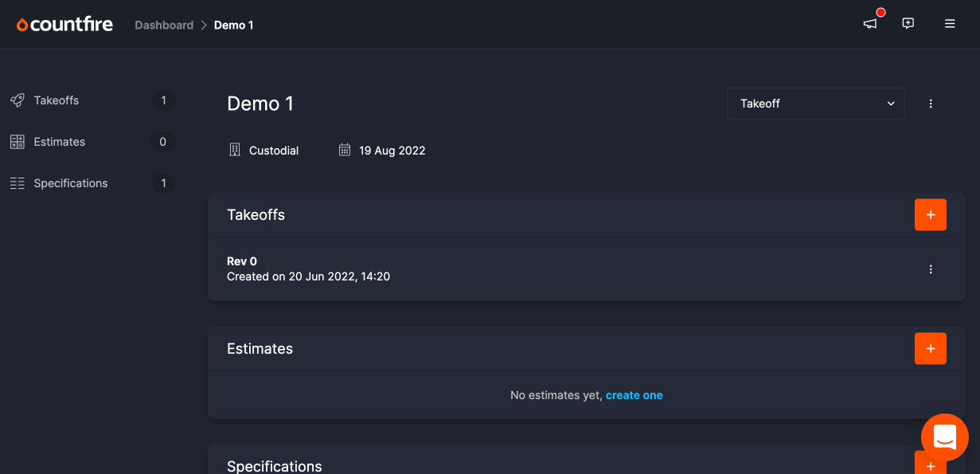Open the Rev 0 takeoff row
This screenshot has width=980, height=474.
pos(308,269)
